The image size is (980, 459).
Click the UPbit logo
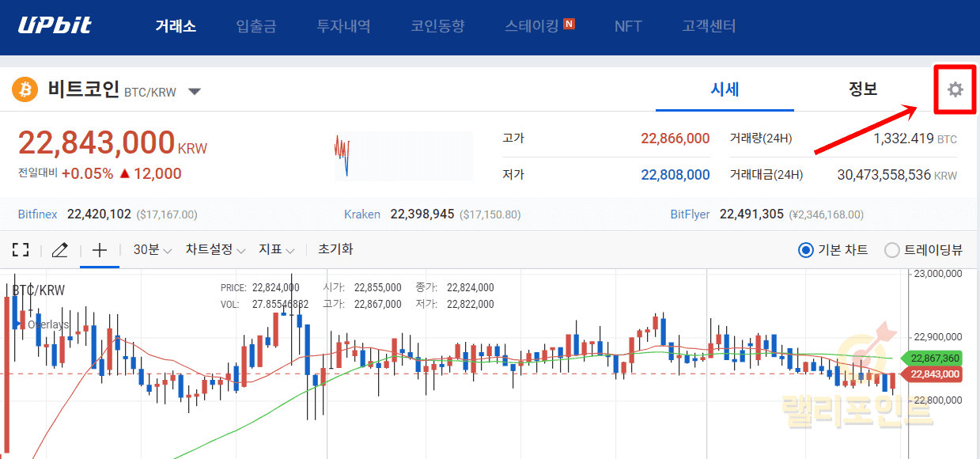click(55, 26)
